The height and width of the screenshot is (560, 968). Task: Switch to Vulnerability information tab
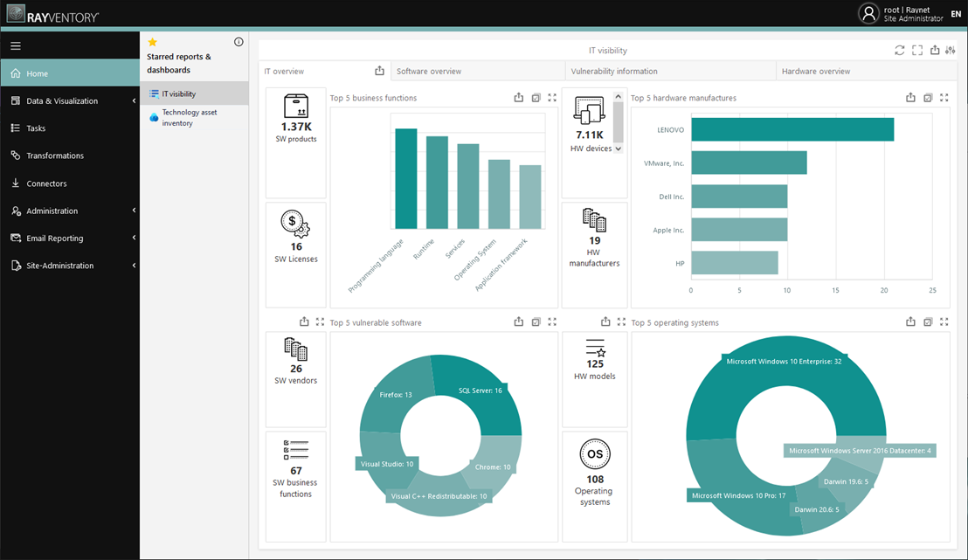tap(670, 71)
